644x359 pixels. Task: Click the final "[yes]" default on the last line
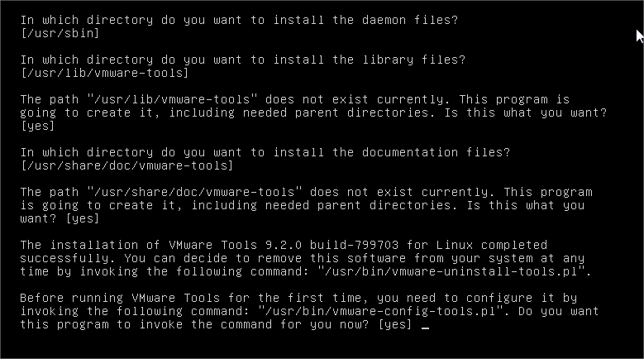(x=394, y=323)
